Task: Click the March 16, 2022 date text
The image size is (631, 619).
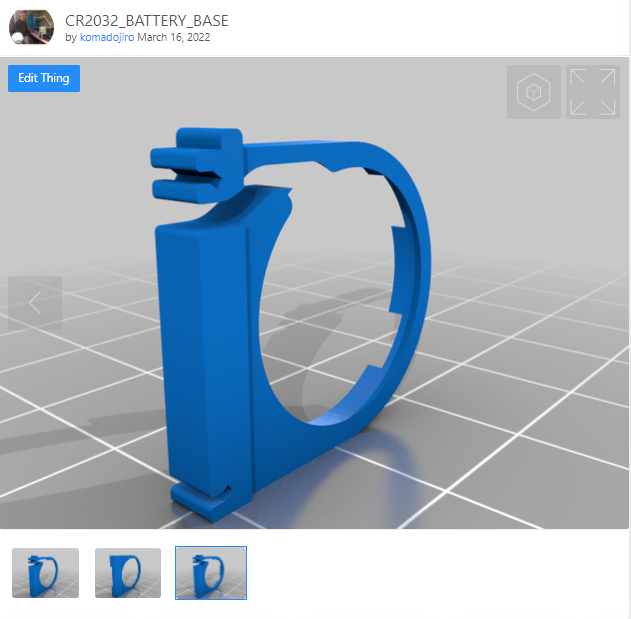Action: 173,37
